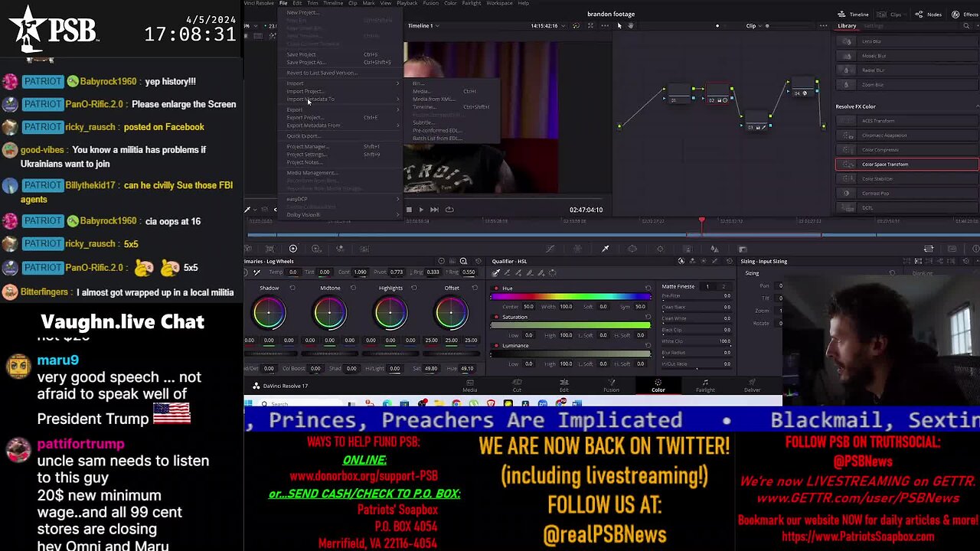Open the Timeline 1 dropdown above viewer
The height and width of the screenshot is (551, 980).
[423, 26]
